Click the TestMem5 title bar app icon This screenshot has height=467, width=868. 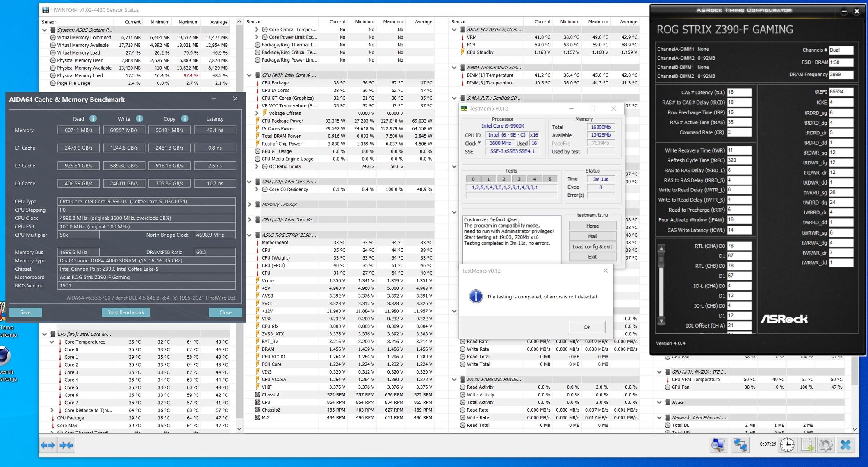[464, 109]
